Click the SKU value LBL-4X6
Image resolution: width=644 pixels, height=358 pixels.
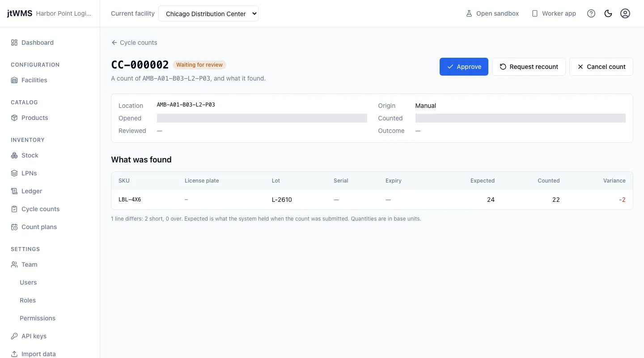130,200
